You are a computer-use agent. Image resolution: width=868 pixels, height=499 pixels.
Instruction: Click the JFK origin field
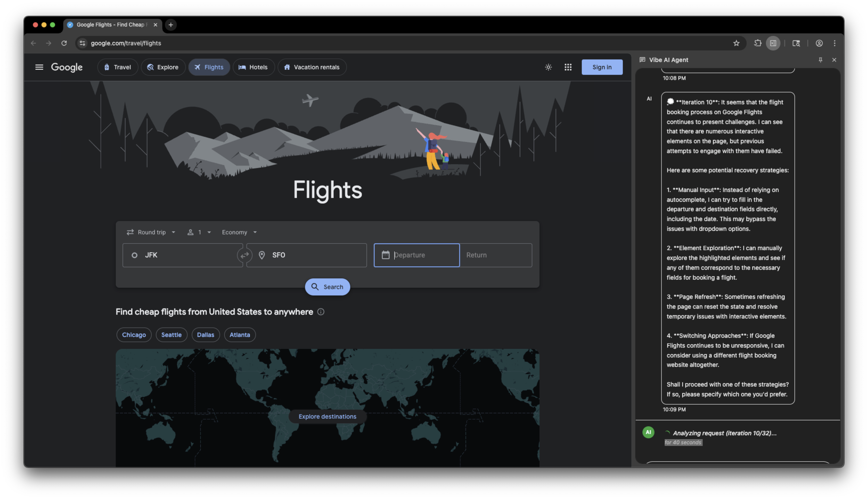(x=182, y=255)
